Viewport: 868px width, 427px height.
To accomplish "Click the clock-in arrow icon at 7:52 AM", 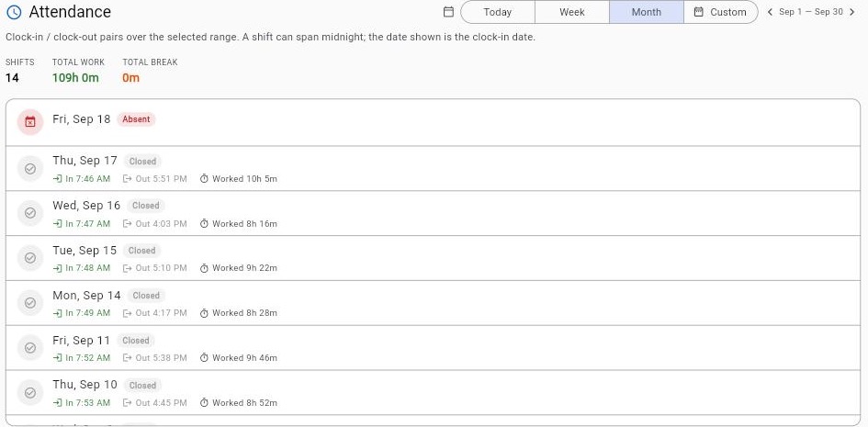I will click(57, 358).
